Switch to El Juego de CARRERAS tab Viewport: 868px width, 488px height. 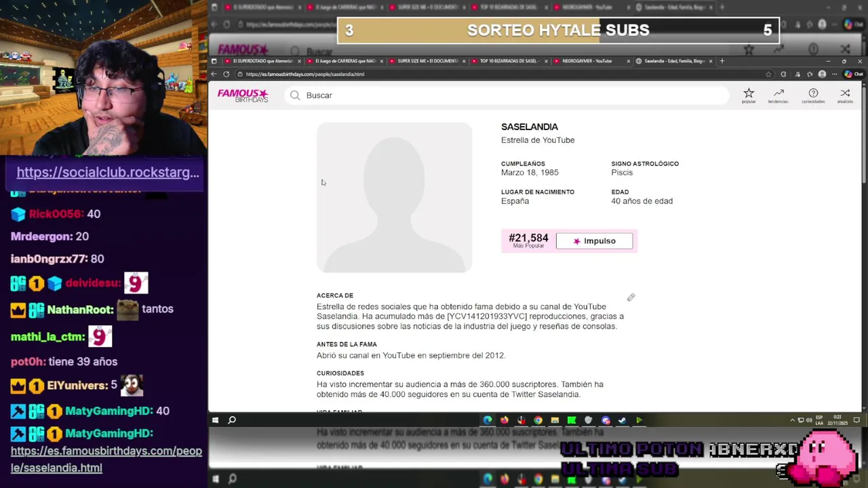(344, 61)
